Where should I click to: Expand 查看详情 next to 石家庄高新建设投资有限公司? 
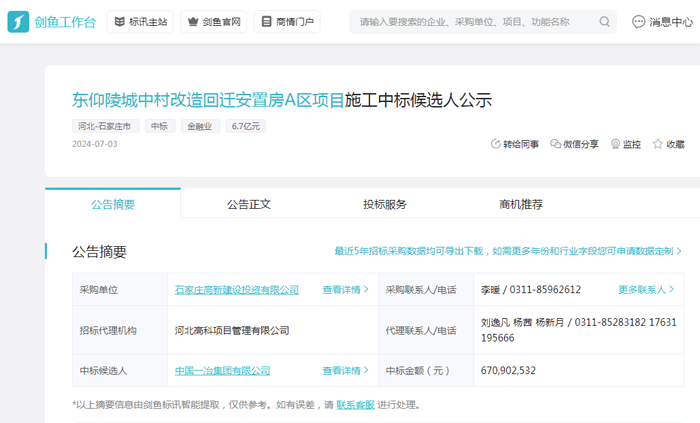(345, 290)
